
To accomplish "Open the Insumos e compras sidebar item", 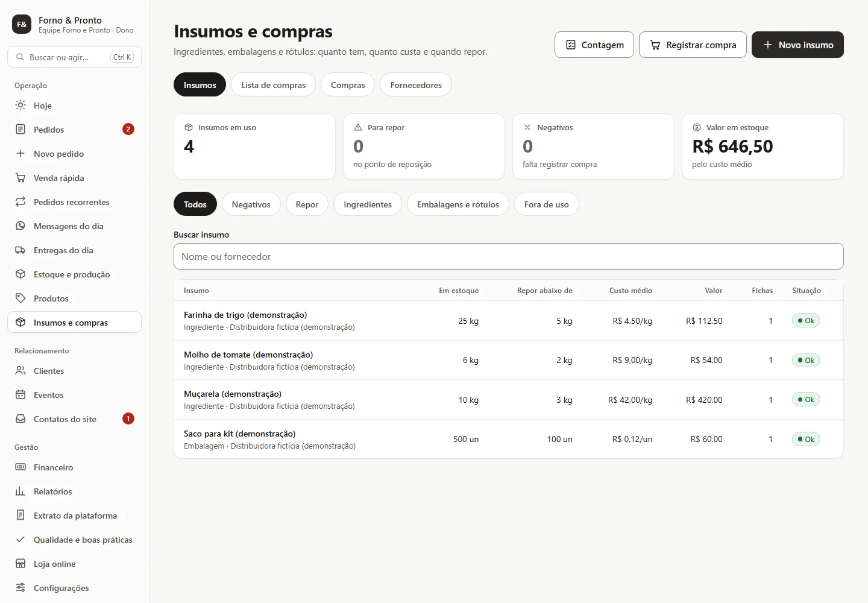I will (74, 323).
